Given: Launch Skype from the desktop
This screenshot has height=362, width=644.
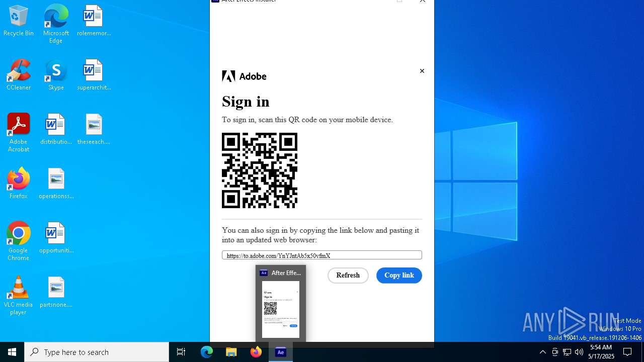Looking at the screenshot, I should [56, 75].
